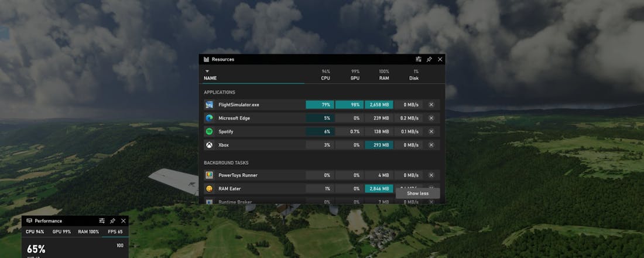Sort processes by GPU column
The image size is (644, 258).
click(355, 74)
